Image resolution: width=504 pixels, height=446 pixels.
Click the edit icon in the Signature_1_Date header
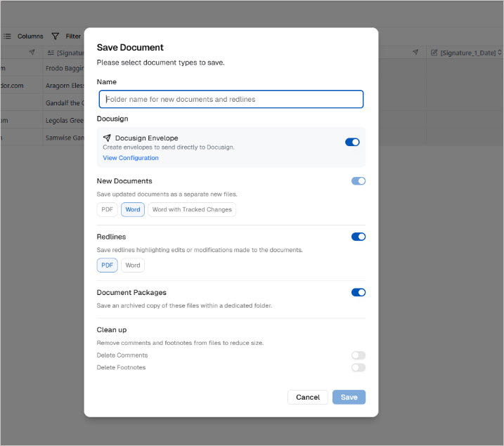(434, 53)
